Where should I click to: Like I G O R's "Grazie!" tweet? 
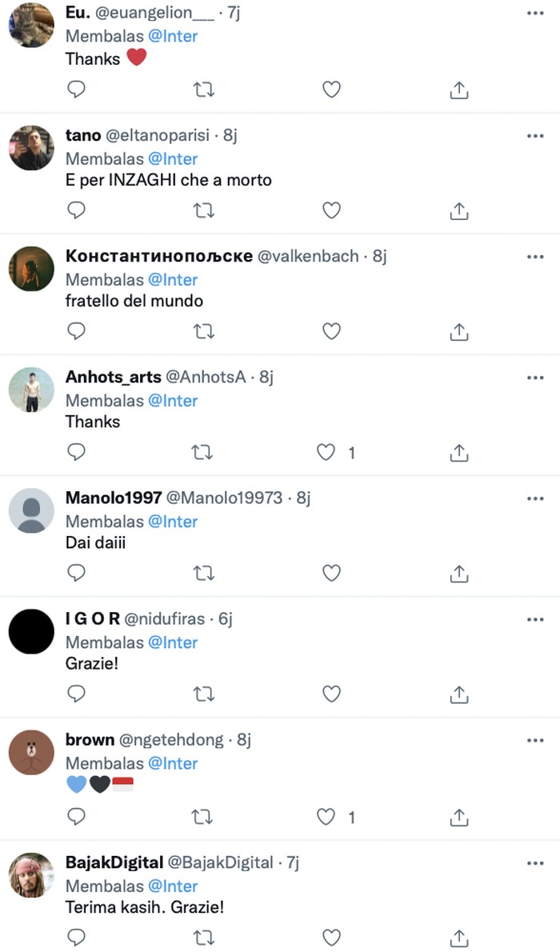pyautogui.click(x=331, y=694)
